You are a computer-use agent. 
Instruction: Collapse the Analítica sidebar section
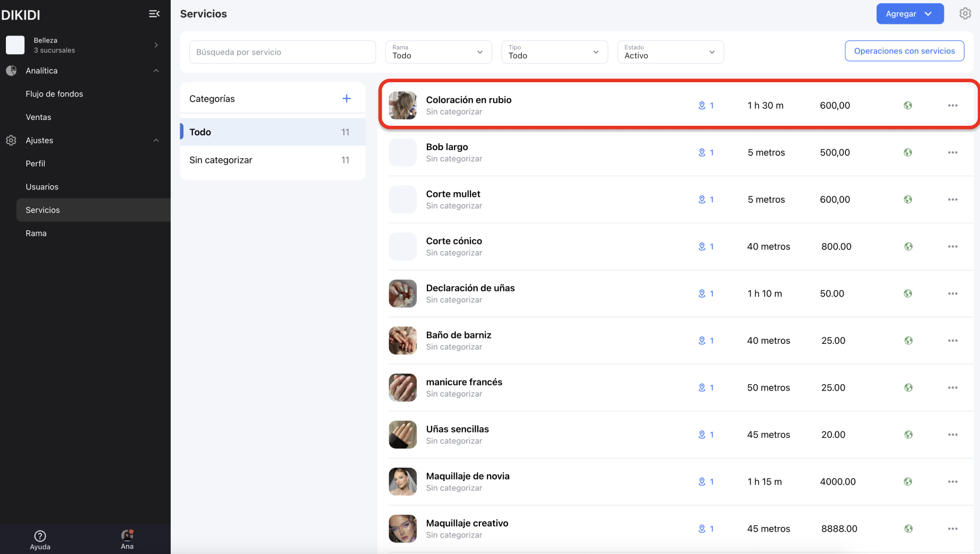[x=156, y=71]
